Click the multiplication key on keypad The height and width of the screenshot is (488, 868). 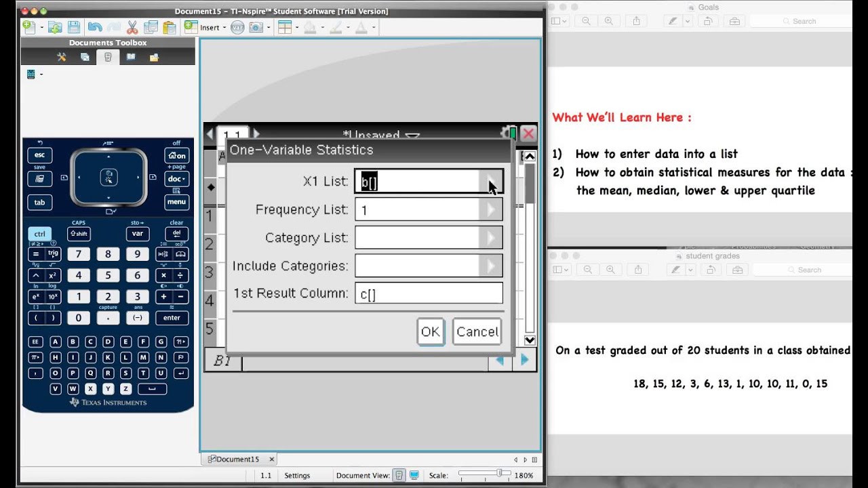click(163, 275)
